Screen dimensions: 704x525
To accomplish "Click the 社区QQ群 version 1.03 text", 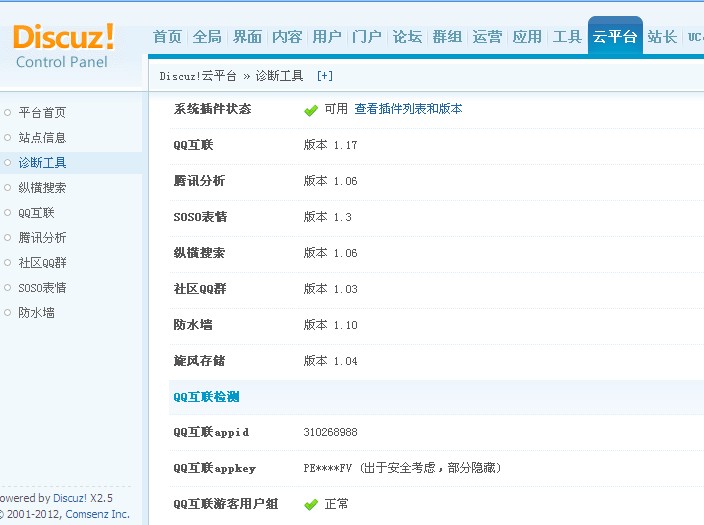I will tap(330, 289).
